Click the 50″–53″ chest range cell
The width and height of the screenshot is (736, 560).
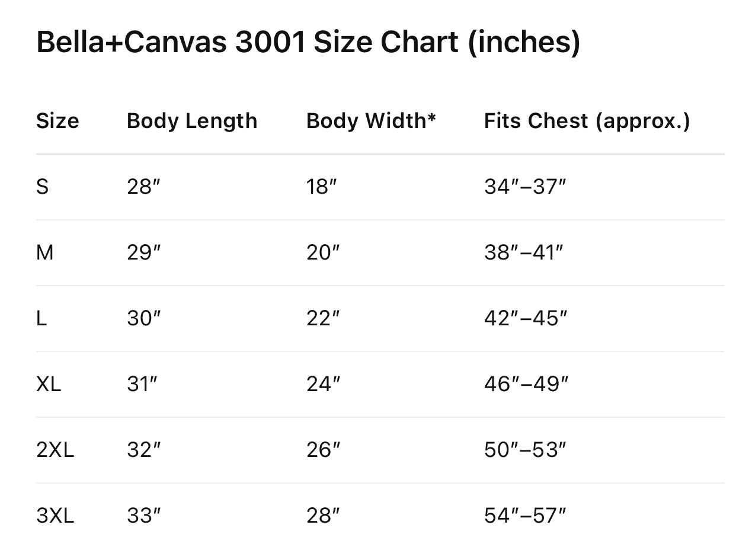tap(525, 450)
